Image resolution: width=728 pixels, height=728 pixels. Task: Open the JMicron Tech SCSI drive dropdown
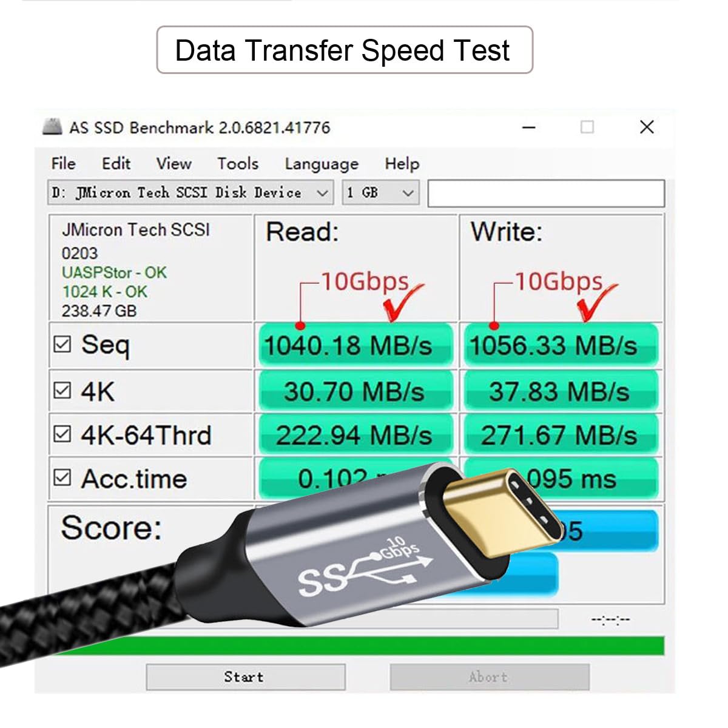click(x=190, y=193)
